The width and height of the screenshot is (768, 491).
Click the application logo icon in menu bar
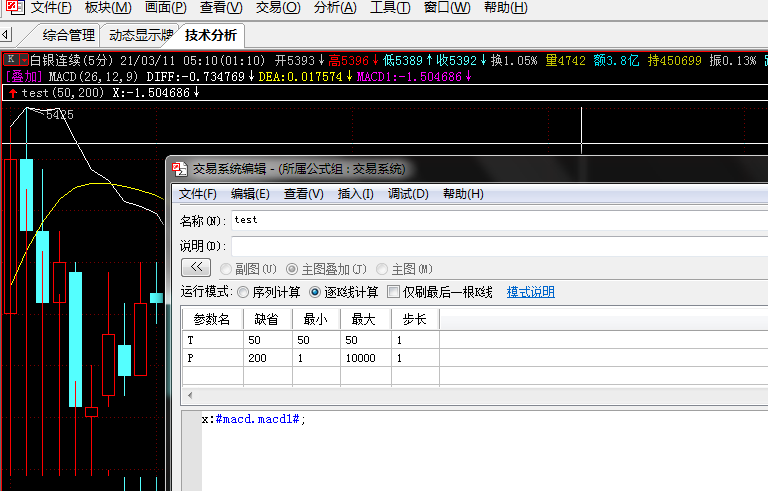(x=15, y=7)
